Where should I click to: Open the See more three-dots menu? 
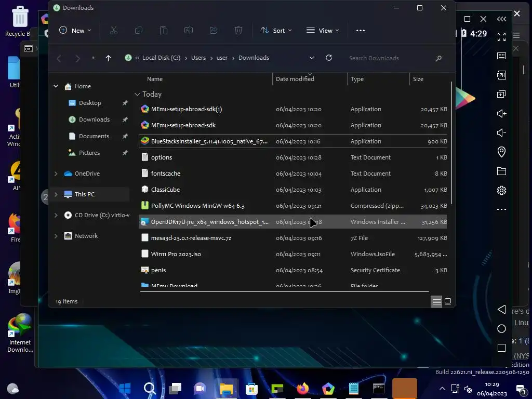click(361, 31)
